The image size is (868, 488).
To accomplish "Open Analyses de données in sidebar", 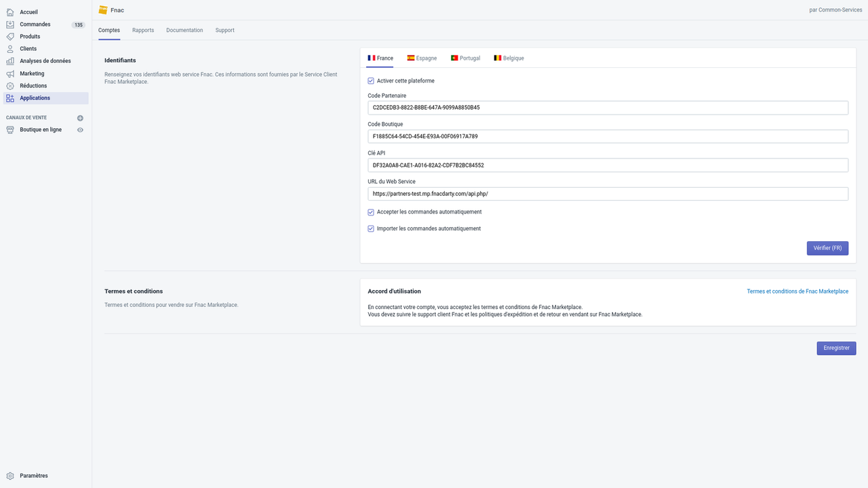I will point(45,61).
